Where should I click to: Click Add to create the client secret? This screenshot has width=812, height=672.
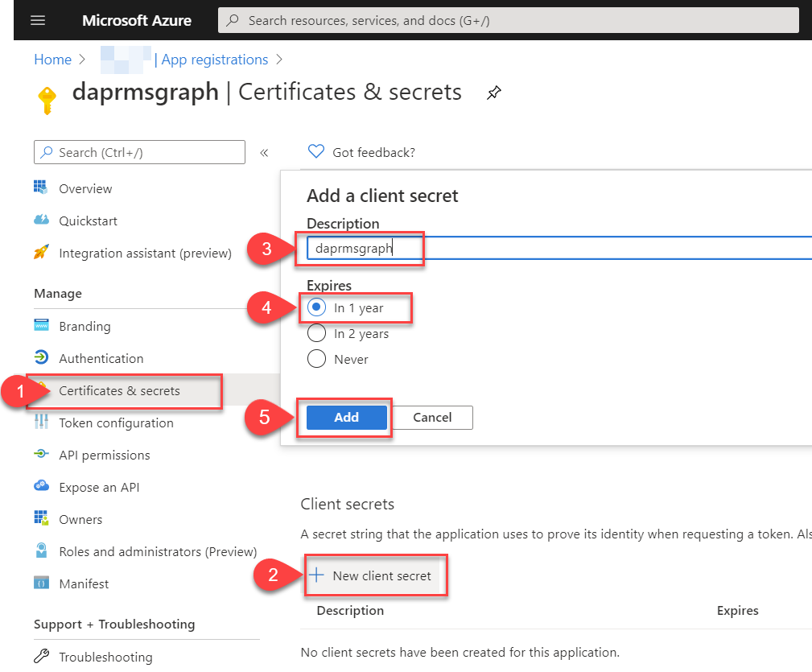tap(346, 417)
